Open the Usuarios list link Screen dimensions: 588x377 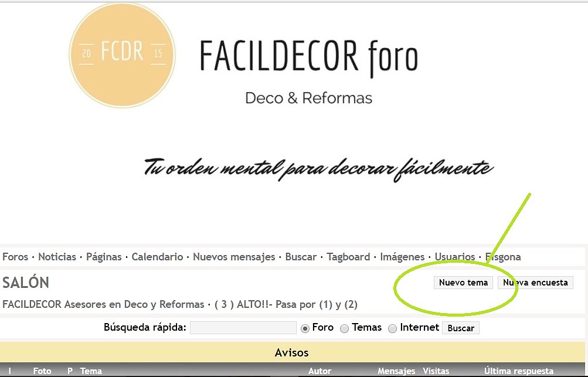point(455,257)
